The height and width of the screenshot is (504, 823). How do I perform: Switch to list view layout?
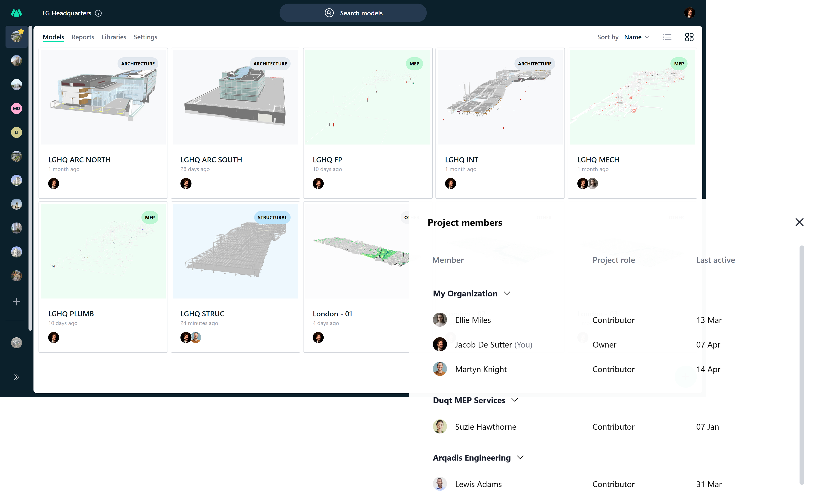667,37
